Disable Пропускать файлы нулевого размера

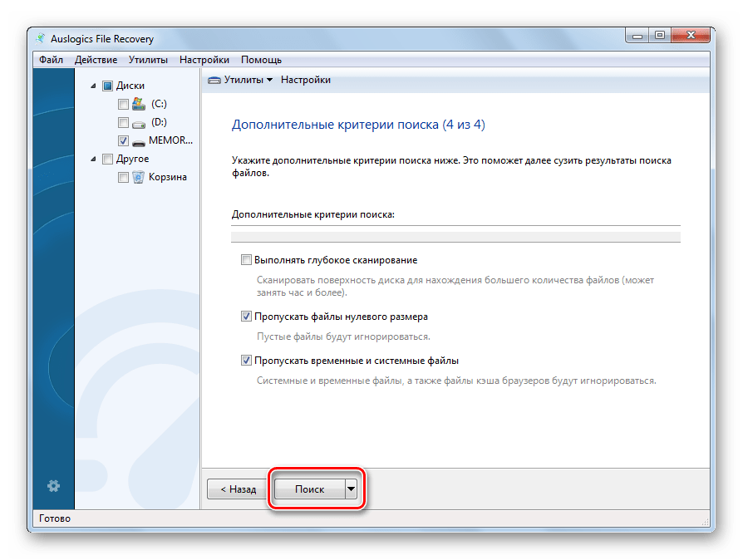pos(246,316)
